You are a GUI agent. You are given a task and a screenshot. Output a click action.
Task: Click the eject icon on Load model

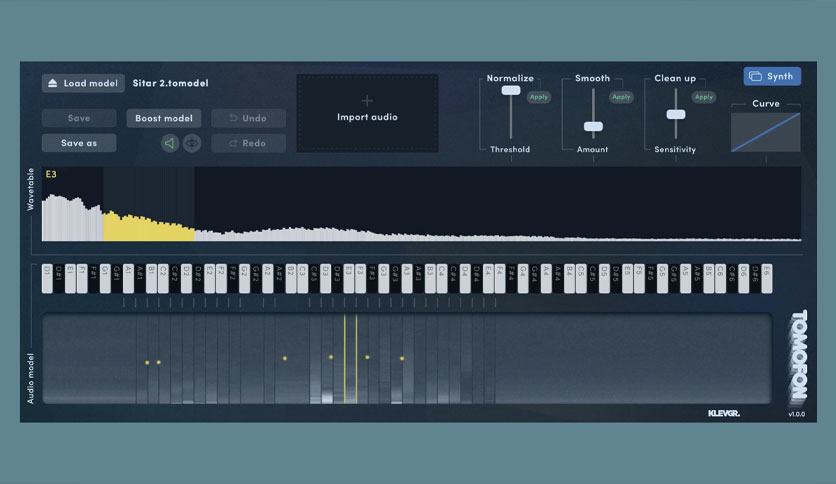[53, 83]
